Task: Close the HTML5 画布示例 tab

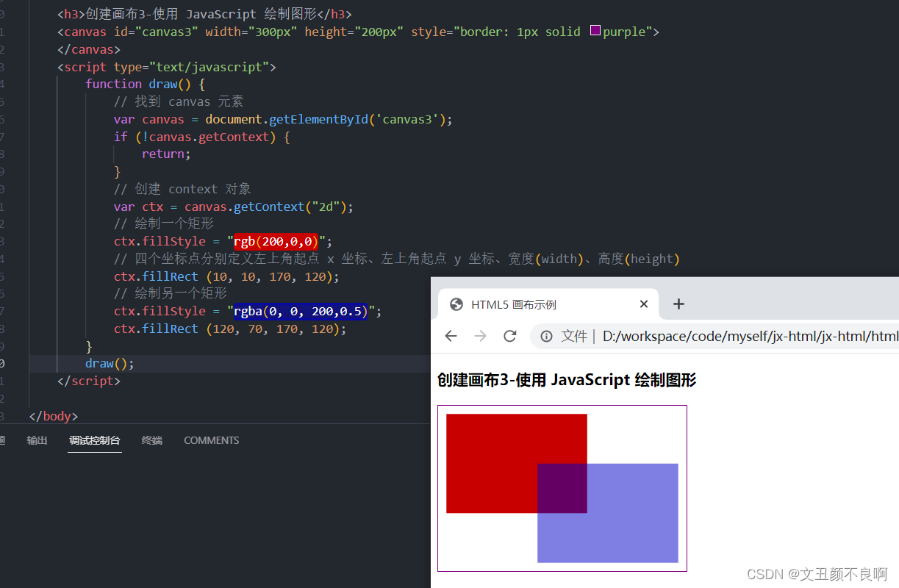Action: pyautogui.click(x=644, y=304)
